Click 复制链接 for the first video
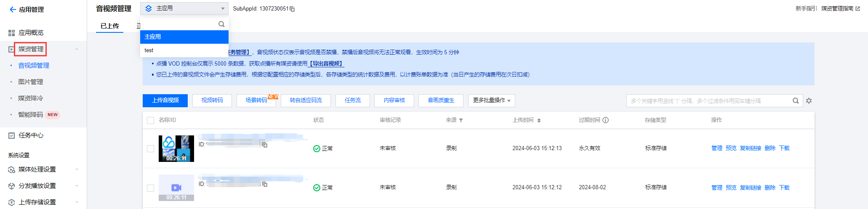Screen dimensions: 868x209 (751, 148)
